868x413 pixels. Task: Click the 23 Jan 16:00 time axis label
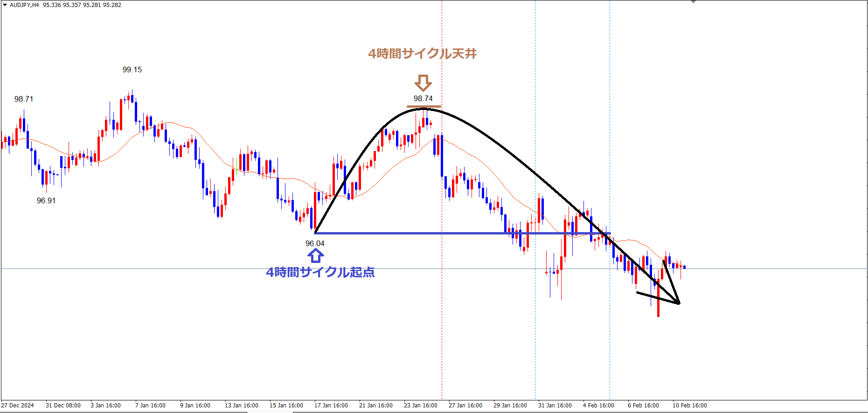click(420, 406)
